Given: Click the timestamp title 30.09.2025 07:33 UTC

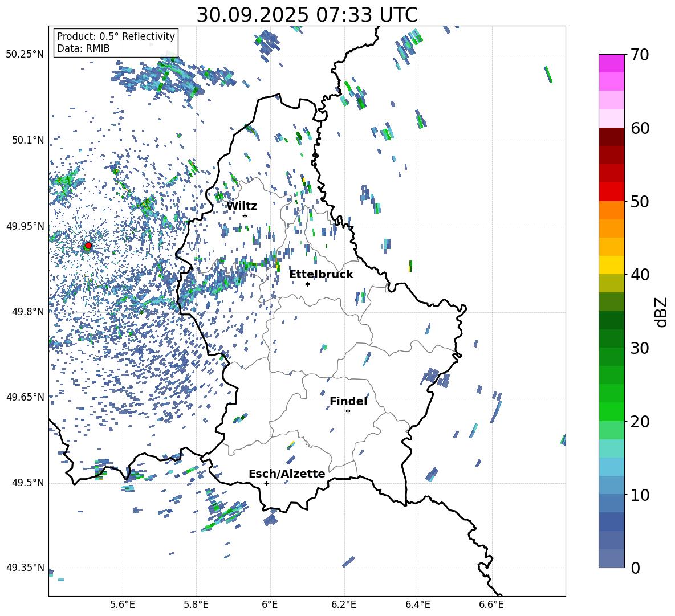Looking at the screenshot, I should click(307, 15).
